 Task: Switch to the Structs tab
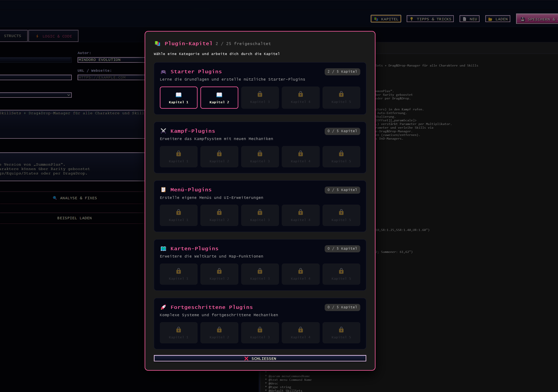point(13,36)
